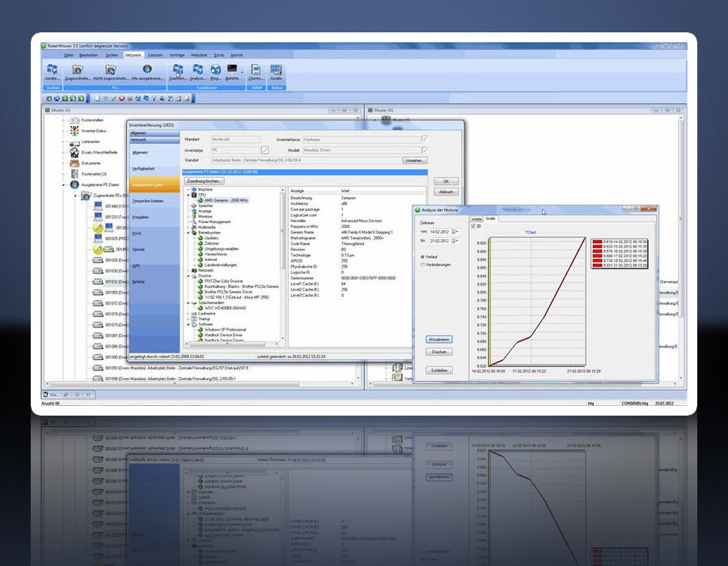Viewport: 728px width, 566px height.
Task: Open the Lizenzen ribbon tab
Action: pyautogui.click(x=155, y=55)
